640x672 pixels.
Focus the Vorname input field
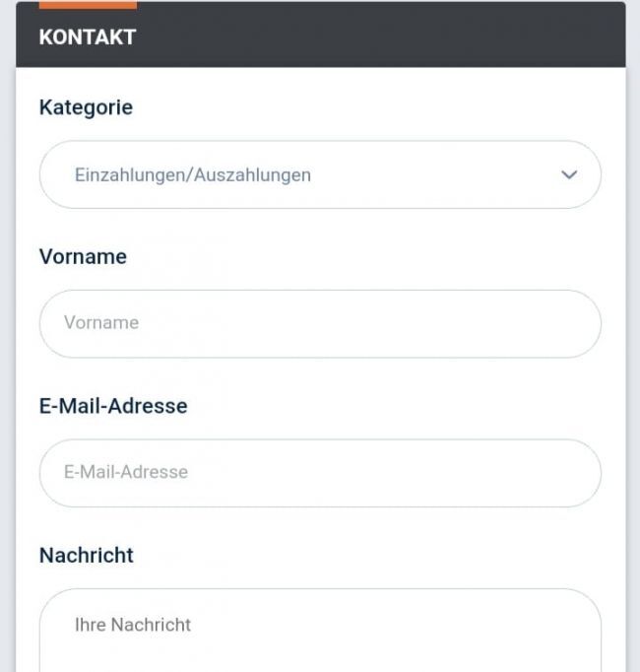[320, 323]
